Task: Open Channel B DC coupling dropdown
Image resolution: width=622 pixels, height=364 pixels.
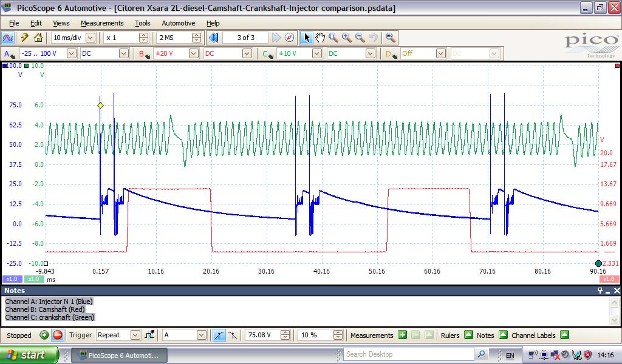Action: [x=247, y=53]
